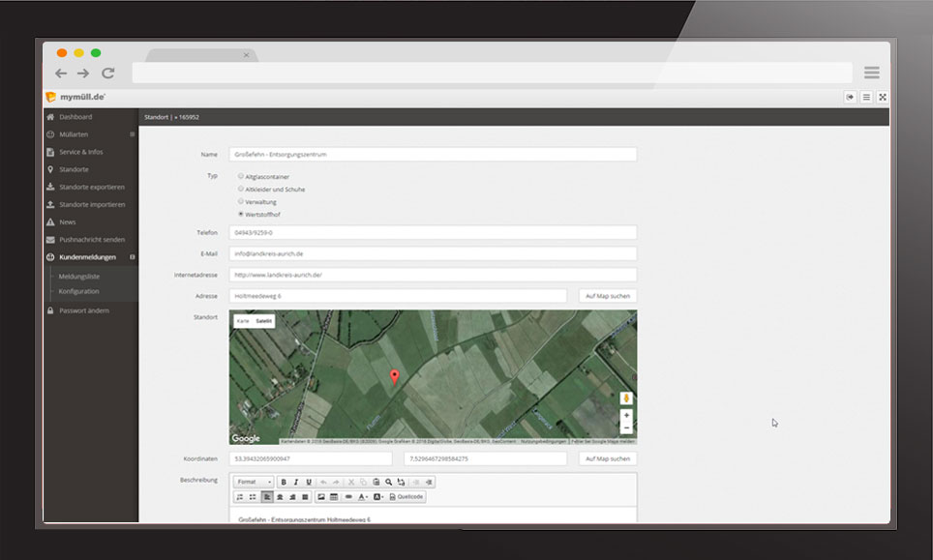Image resolution: width=933 pixels, height=560 pixels.
Task: Click the E-Mail input field
Action: [x=433, y=253]
